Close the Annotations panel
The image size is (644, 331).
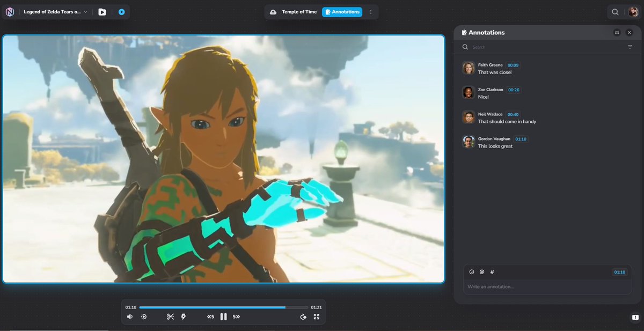tap(630, 33)
